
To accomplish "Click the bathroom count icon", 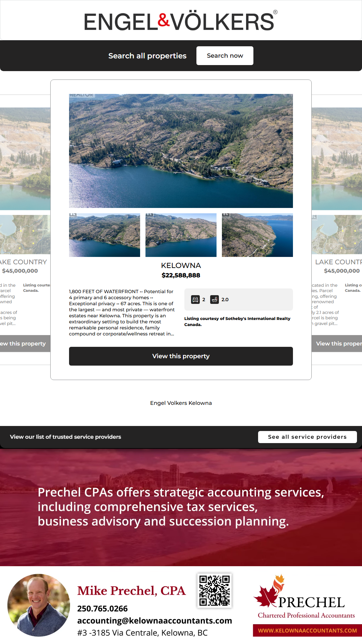I will tap(215, 300).
